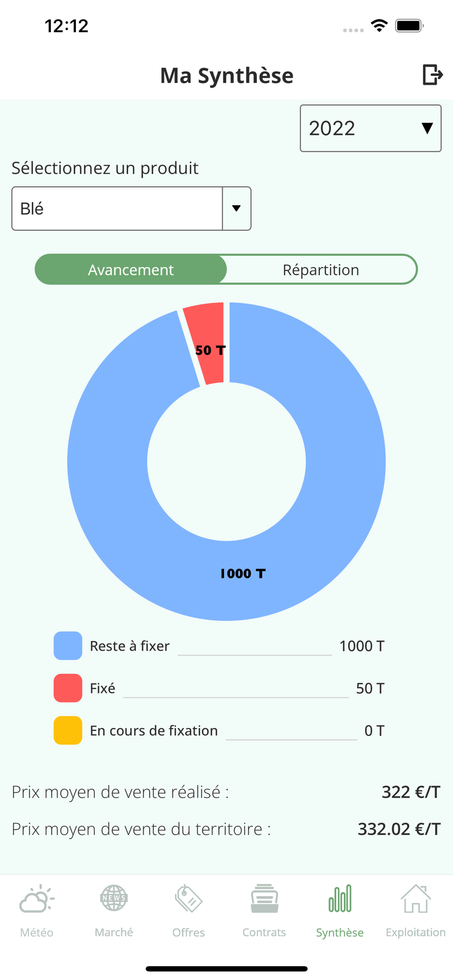Select the Synthèse bar chart icon
Viewport: 453px width, 980px height.
pyautogui.click(x=340, y=899)
